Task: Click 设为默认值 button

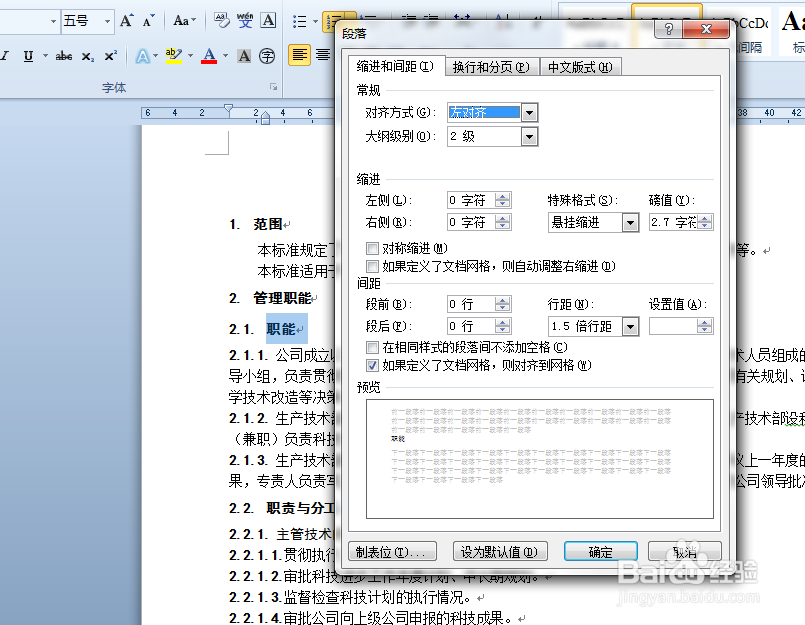Action: (x=500, y=552)
